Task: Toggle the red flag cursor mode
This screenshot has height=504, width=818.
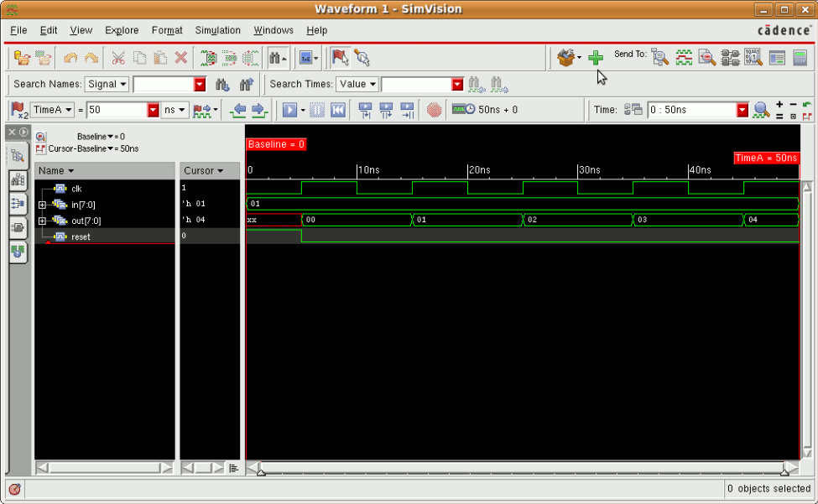Action: coord(340,57)
